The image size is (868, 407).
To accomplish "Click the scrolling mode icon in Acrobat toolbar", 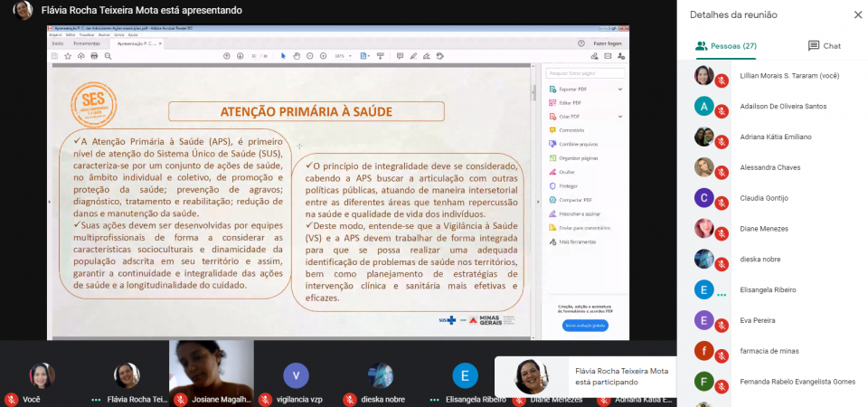I will (x=381, y=56).
